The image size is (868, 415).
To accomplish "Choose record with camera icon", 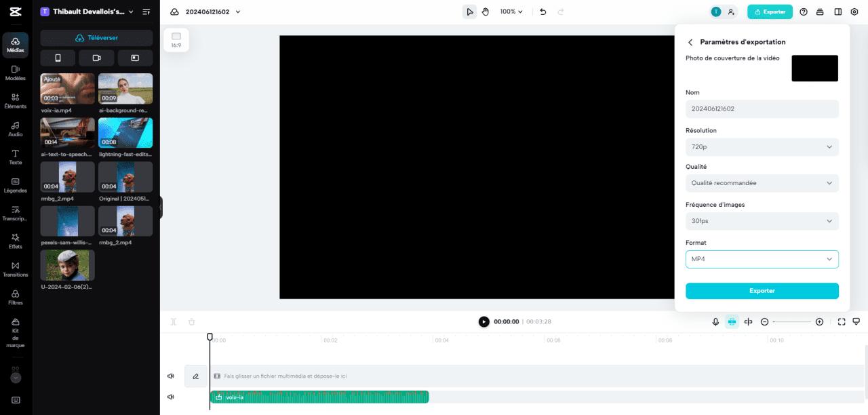I will 96,58.
